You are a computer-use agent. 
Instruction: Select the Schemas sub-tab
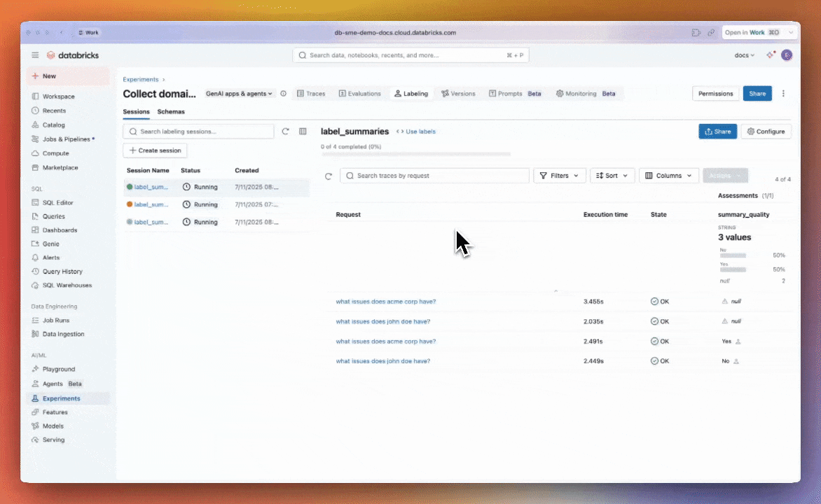click(171, 111)
